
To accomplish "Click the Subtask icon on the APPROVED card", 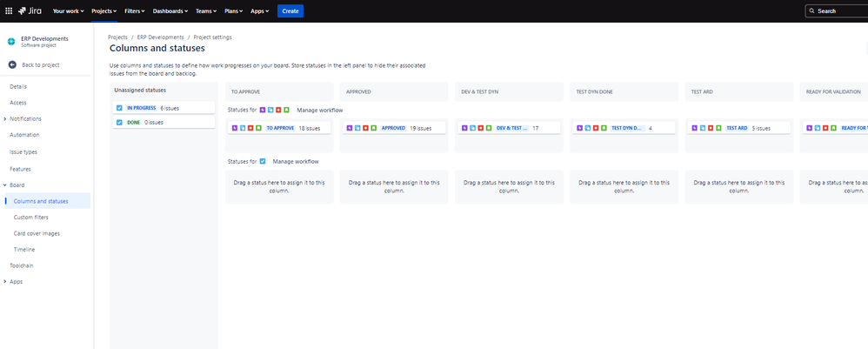I will point(357,128).
